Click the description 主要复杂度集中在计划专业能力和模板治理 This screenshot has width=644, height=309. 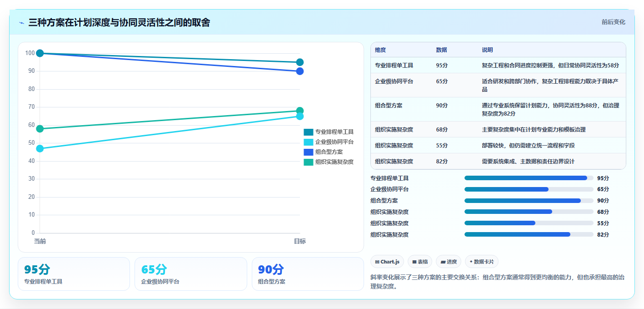coord(534,130)
